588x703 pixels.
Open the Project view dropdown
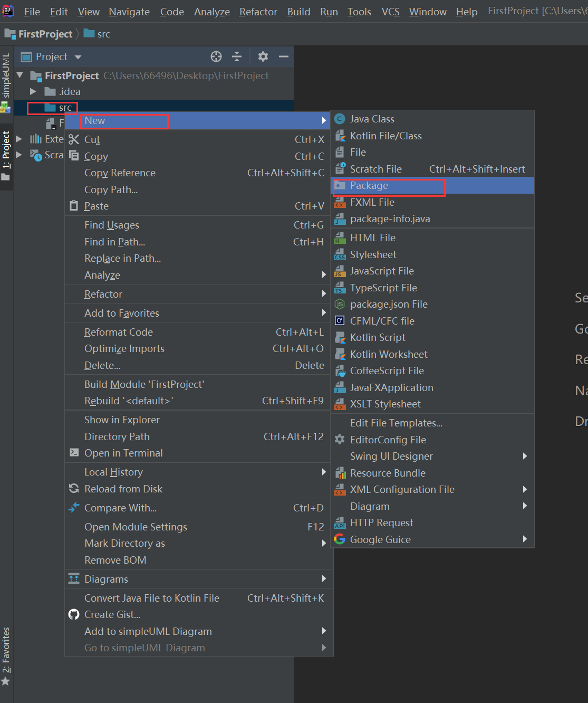(78, 57)
